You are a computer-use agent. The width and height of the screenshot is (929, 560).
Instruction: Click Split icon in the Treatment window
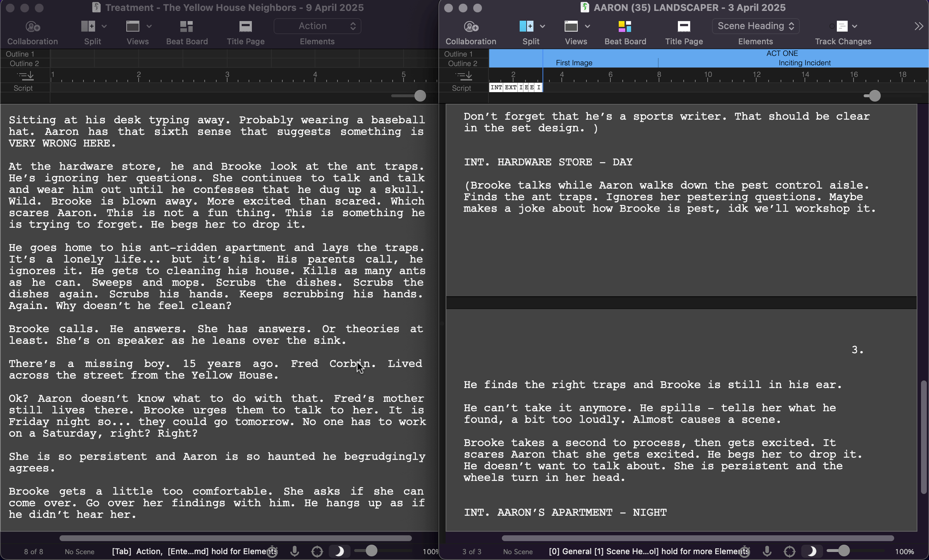(88, 26)
